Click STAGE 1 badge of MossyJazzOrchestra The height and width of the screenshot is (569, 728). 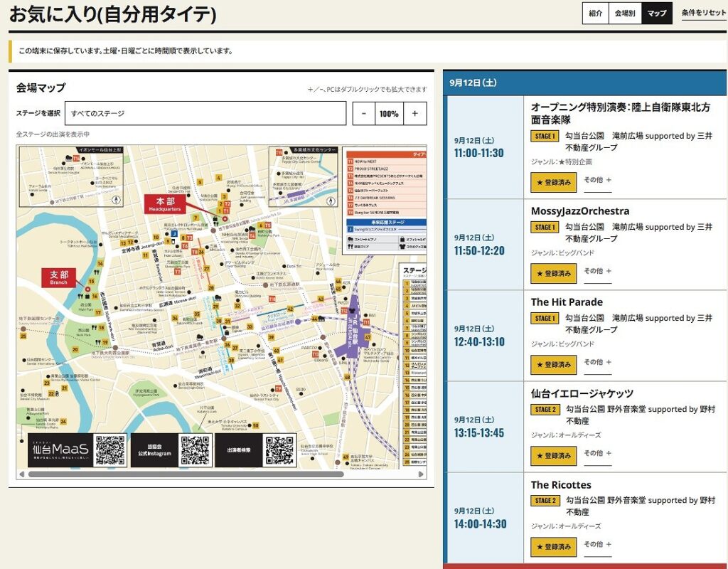pos(545,227)
